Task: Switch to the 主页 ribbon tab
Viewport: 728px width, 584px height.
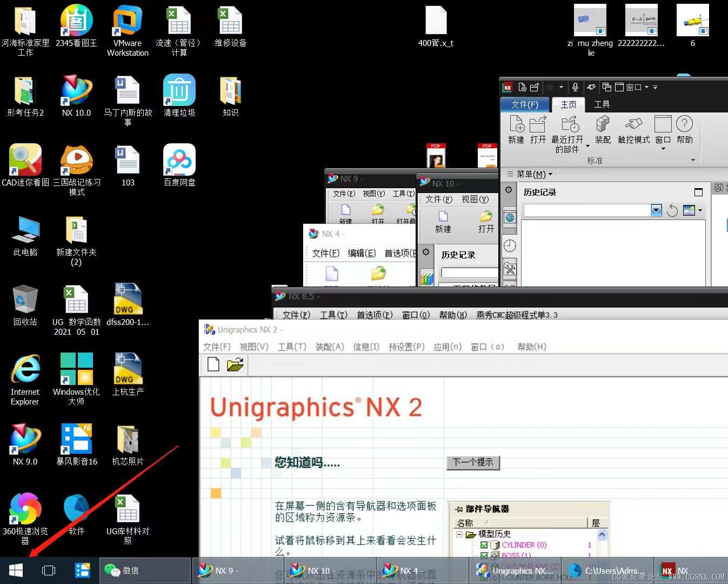Action: click(x=569, y=104)
